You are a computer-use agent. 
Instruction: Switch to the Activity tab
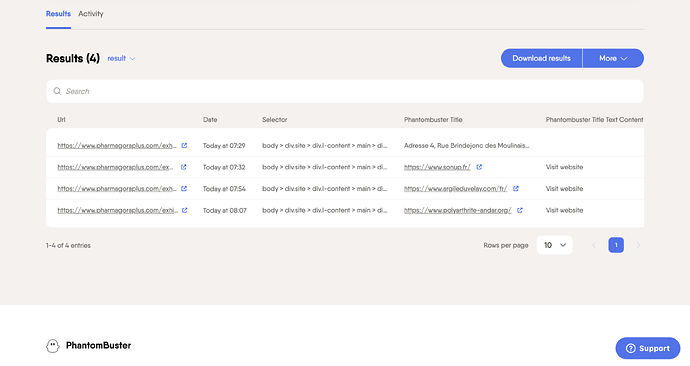(91, 14)
